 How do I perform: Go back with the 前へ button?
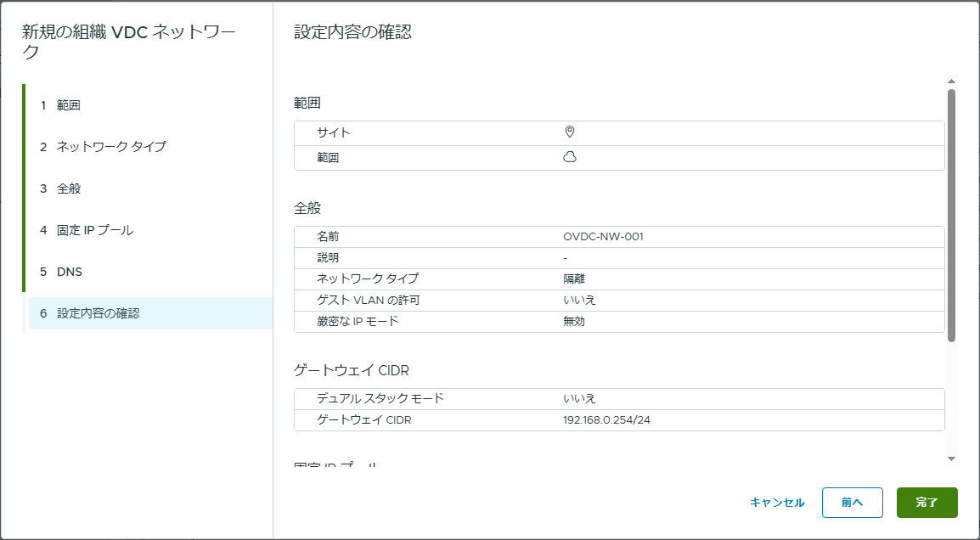(852, 503)
